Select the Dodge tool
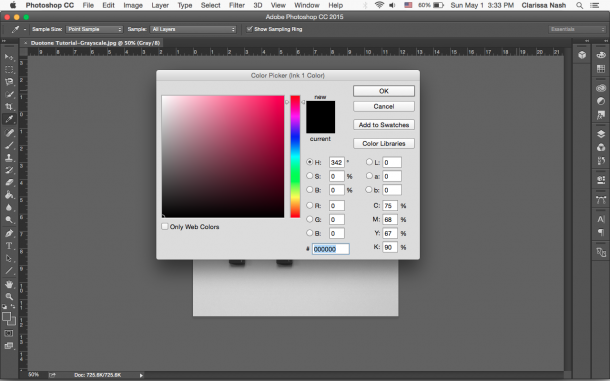This screenshot has height=381, width=610. (9, 220)
